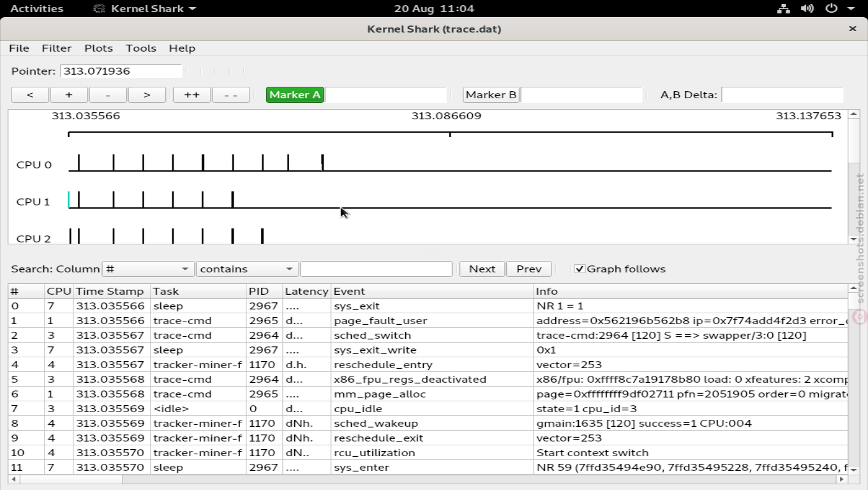Select the rcu_utilization event row
Screen dimensions: 868x490
click(x=428, y=453)
